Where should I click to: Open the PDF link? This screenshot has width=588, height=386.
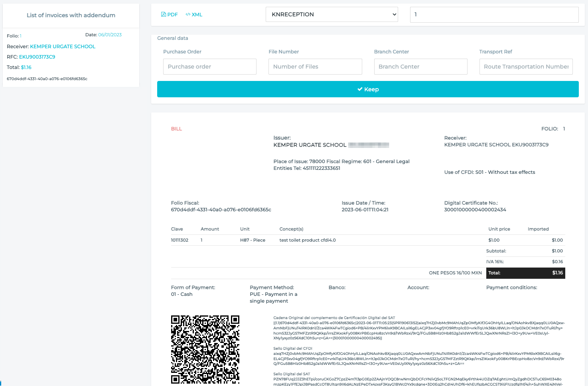click(x=170, y=14)
